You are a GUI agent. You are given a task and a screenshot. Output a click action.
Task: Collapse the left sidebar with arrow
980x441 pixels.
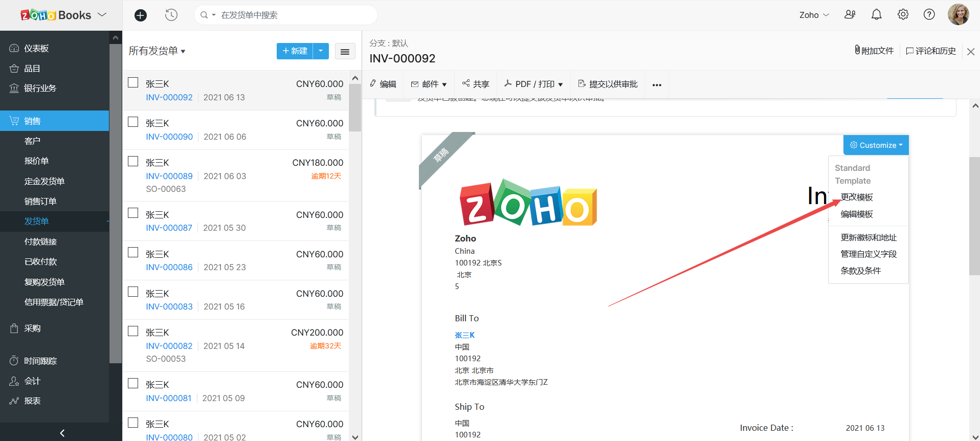pyautogui.click(x=62, y=433)
